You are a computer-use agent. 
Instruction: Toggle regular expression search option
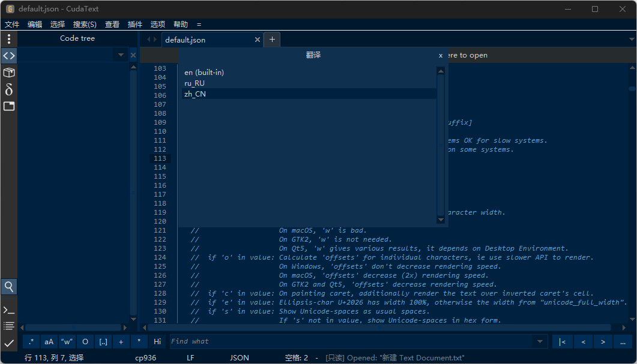[x=31, y=342]
